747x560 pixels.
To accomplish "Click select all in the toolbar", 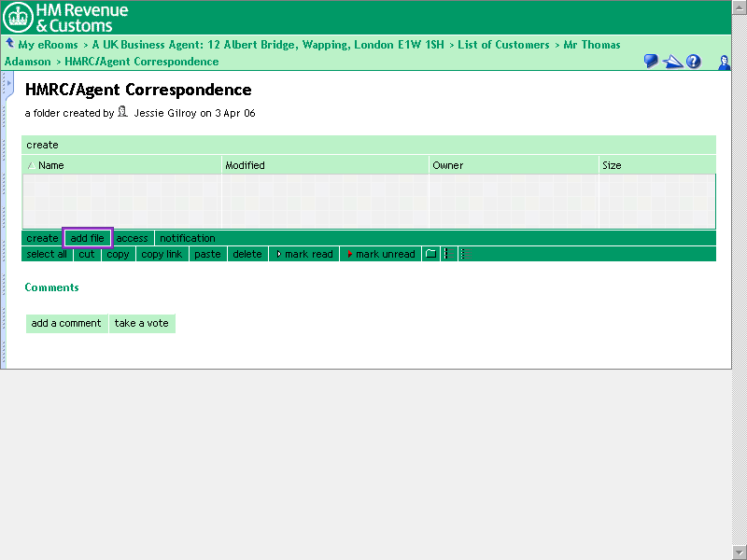I will pyautogui.click(x=47, y=254).
